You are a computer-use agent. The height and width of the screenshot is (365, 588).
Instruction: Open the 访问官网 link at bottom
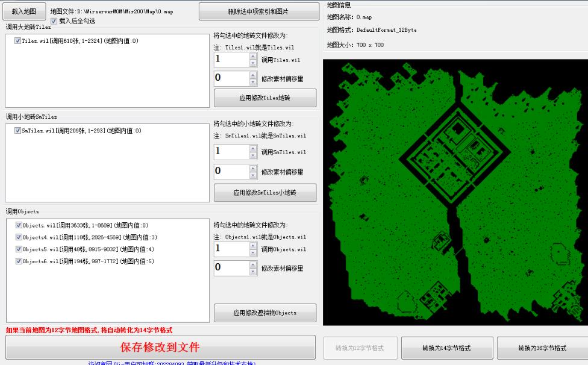[172, 363]
